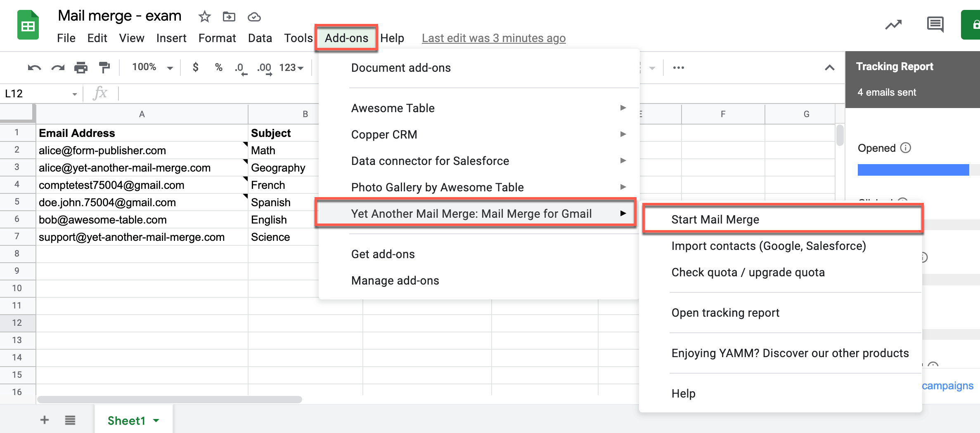
Task: Click the info icon beside Opened
Action: click(905, 148)
